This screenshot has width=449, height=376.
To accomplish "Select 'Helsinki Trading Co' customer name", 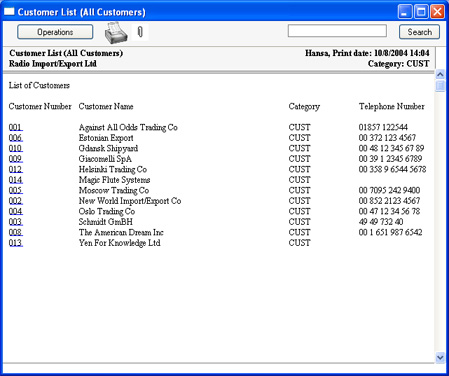I will point(113,169).
